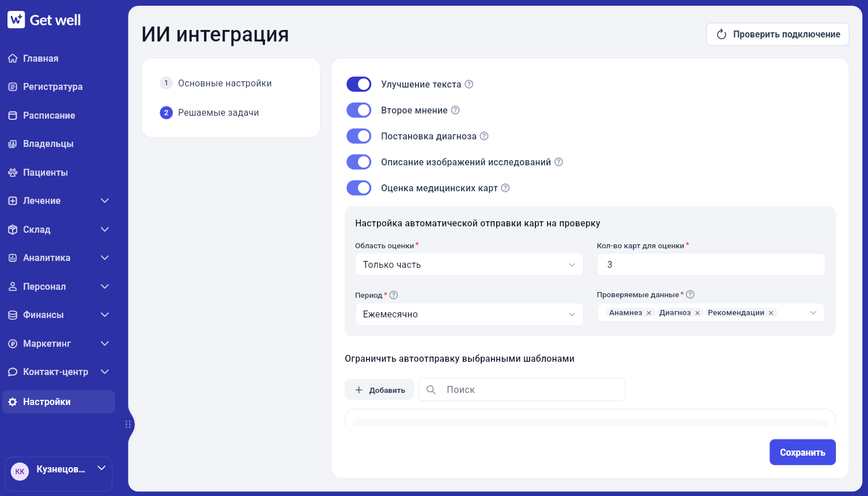
Task: Open the Период dropdown showing Ежемесячно
Action: 469,315
